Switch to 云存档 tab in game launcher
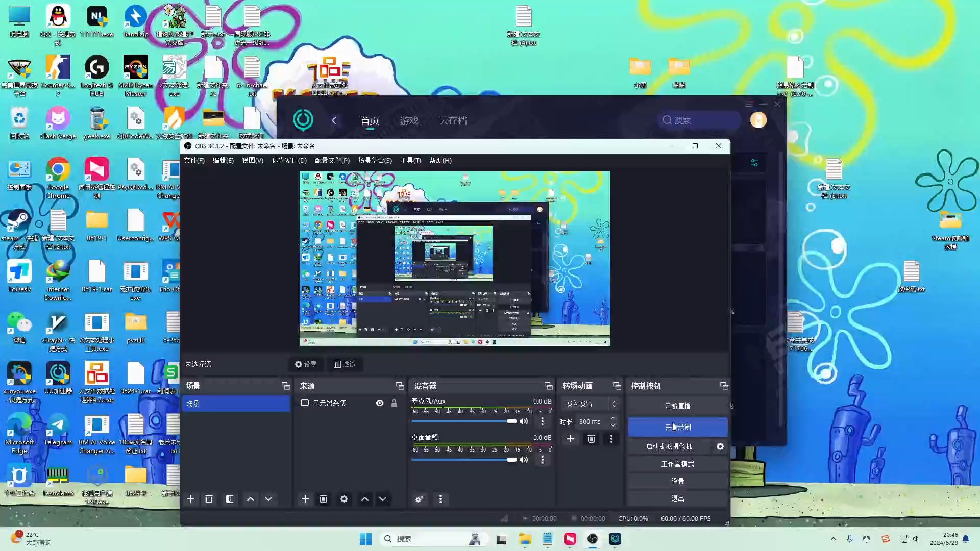The height and width of the screenshot is (551, 980). [453, 121]
